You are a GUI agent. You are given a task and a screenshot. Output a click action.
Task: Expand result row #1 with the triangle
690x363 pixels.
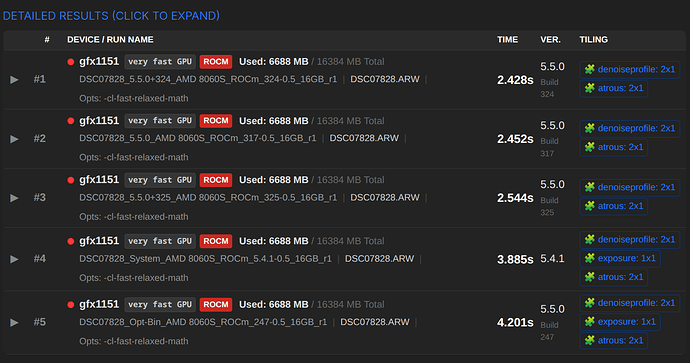[14, 80]
